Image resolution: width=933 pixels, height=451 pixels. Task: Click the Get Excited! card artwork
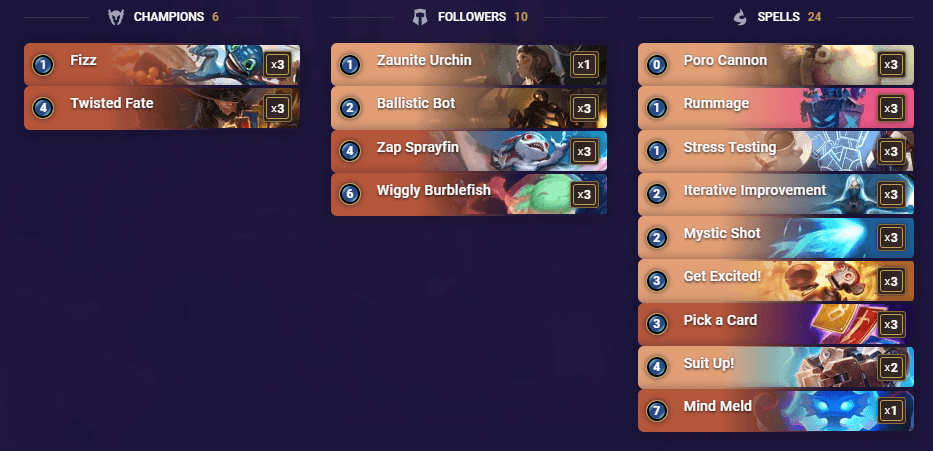(x=827, y=281)
